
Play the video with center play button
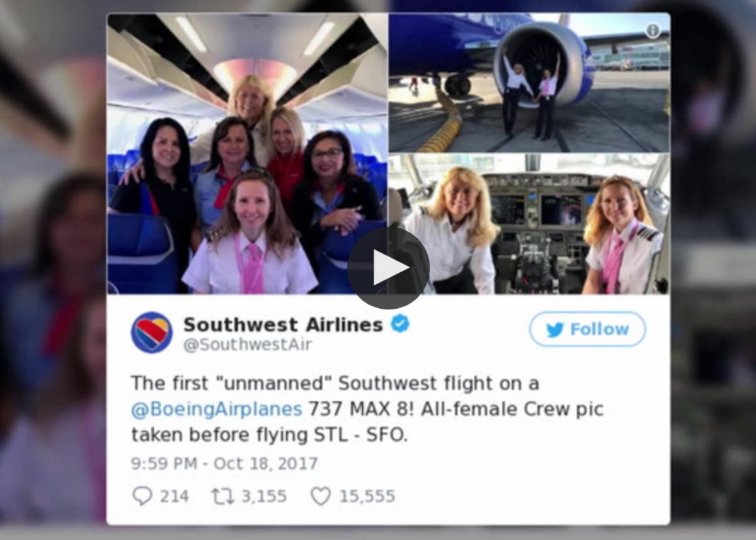coord(388,268)
